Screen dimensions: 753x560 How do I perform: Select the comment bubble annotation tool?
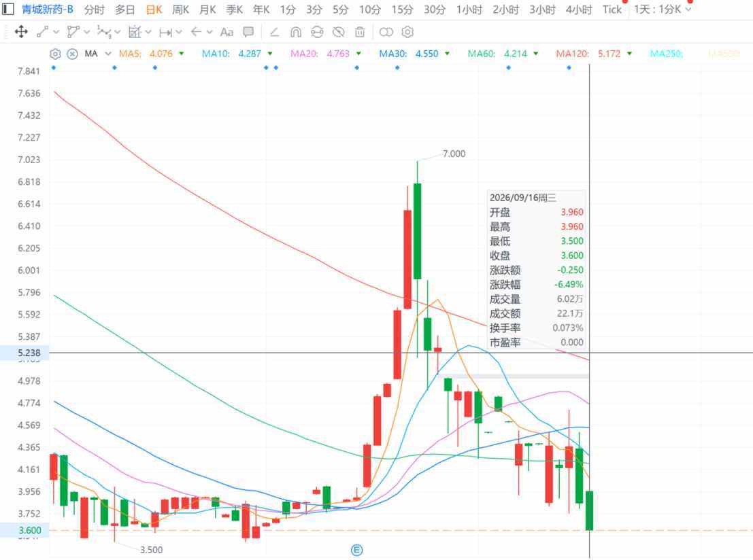248,32
